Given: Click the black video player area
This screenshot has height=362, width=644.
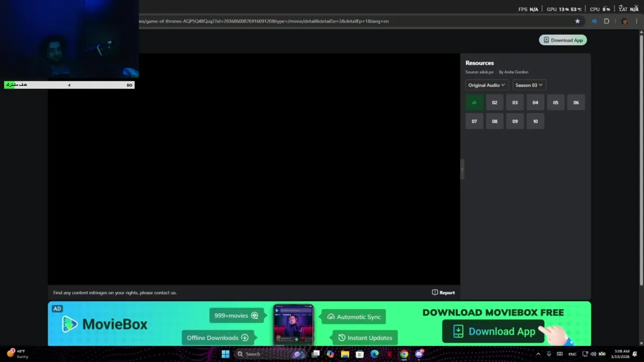Looking at the screenshot, I should (x=254, y=169).
